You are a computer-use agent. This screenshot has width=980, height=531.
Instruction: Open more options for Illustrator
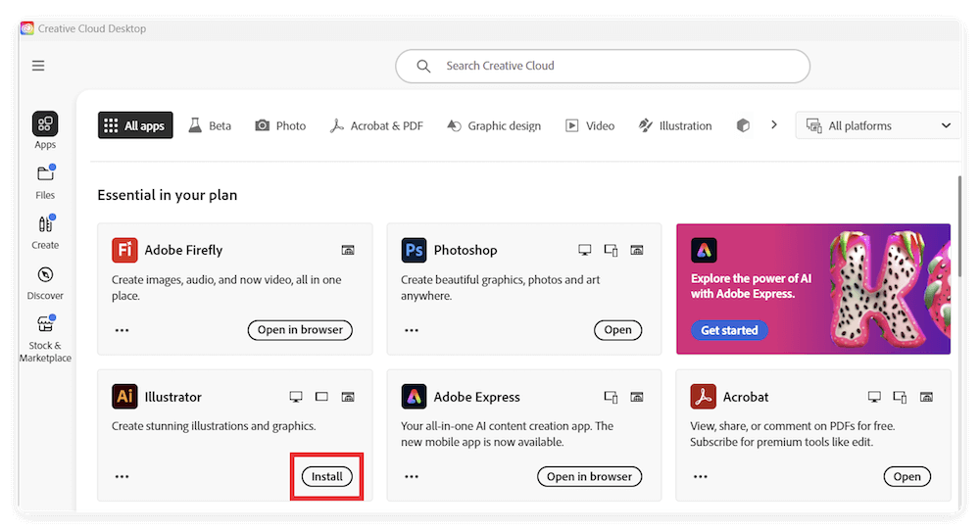[x=122, y=477]
